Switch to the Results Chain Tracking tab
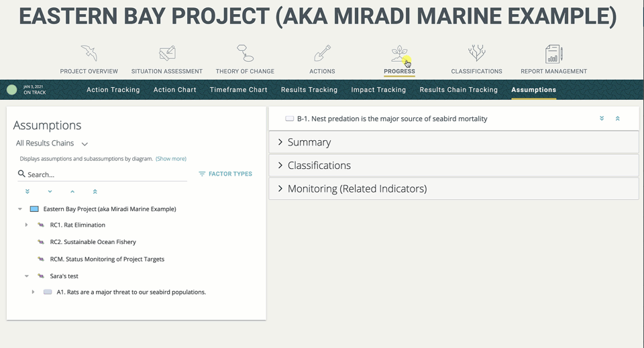 coord(458,90)
